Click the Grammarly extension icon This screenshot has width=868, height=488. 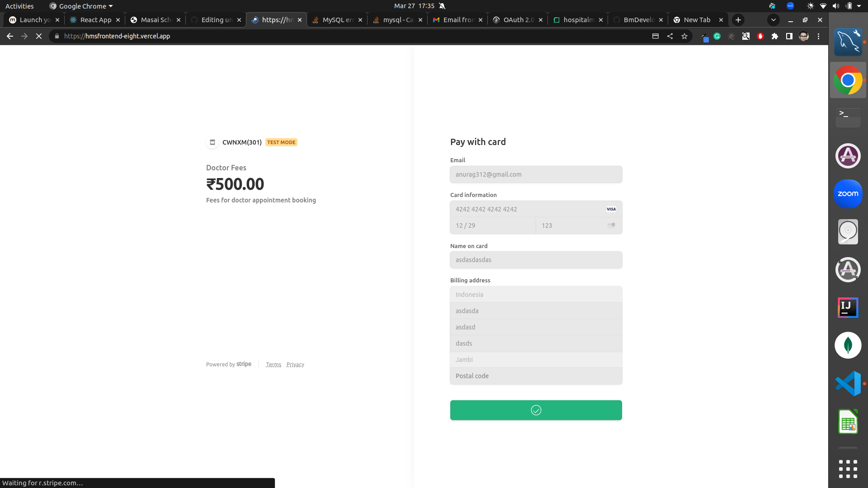tap(717, 36)
